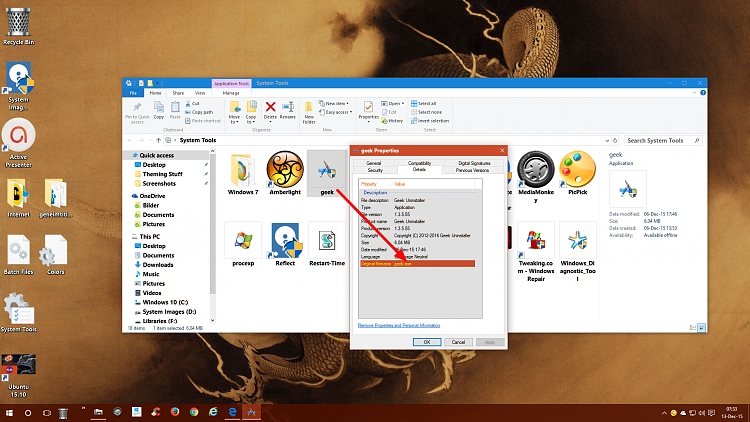Expand address bar history dropdown arrow

click(607, 141)
